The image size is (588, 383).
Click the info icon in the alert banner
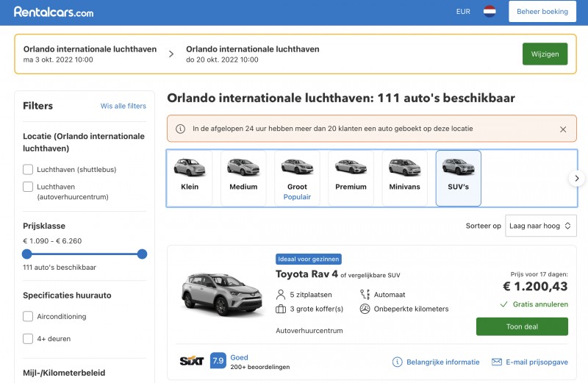tap(180, 129)
